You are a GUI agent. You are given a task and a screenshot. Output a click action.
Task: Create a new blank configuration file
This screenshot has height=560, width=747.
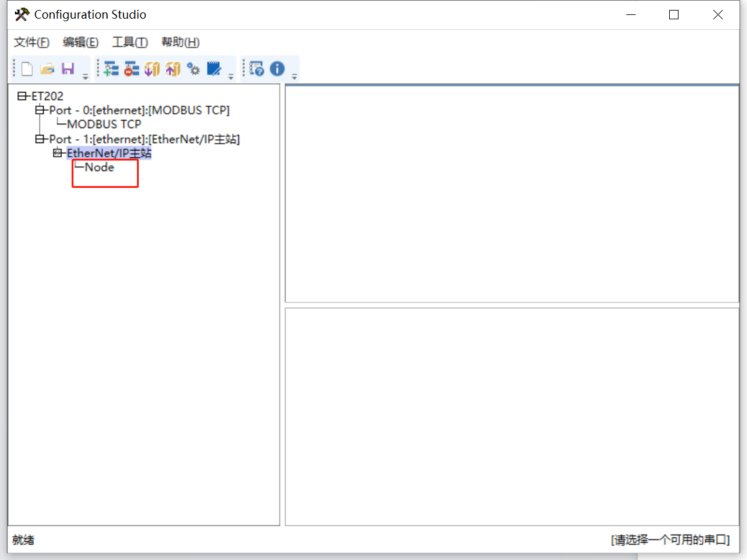[x=27, y=68]
